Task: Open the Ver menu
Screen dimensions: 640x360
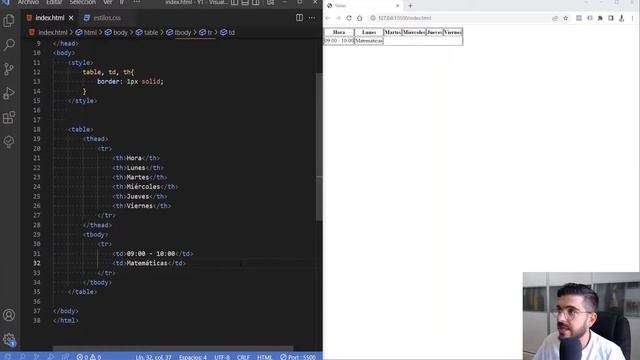Action: click(x=107, y=2)
